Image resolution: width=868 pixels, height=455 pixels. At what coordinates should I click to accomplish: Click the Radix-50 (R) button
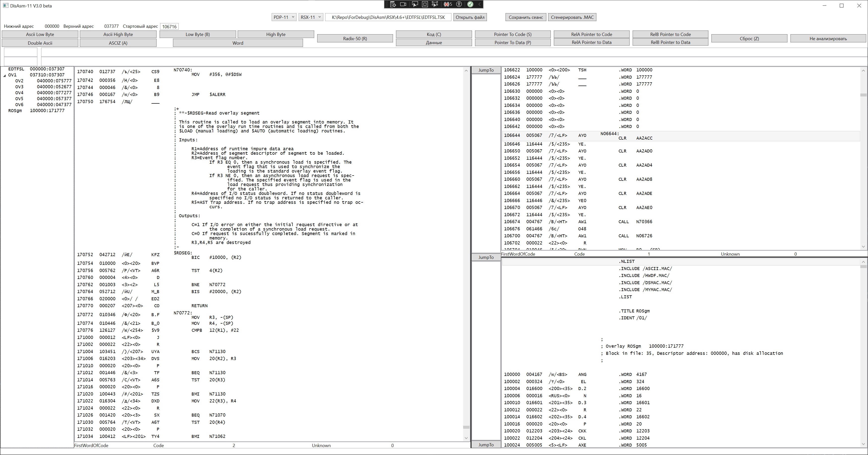coord(355,38)
